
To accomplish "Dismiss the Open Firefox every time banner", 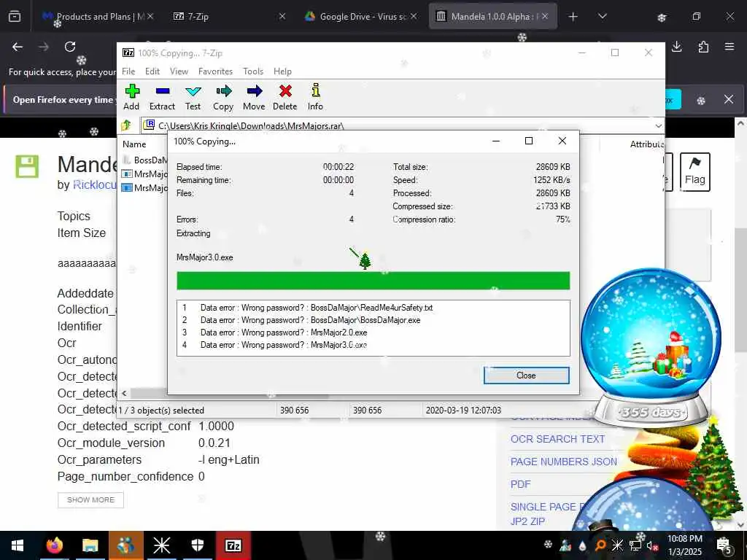I will pos(729,99).
